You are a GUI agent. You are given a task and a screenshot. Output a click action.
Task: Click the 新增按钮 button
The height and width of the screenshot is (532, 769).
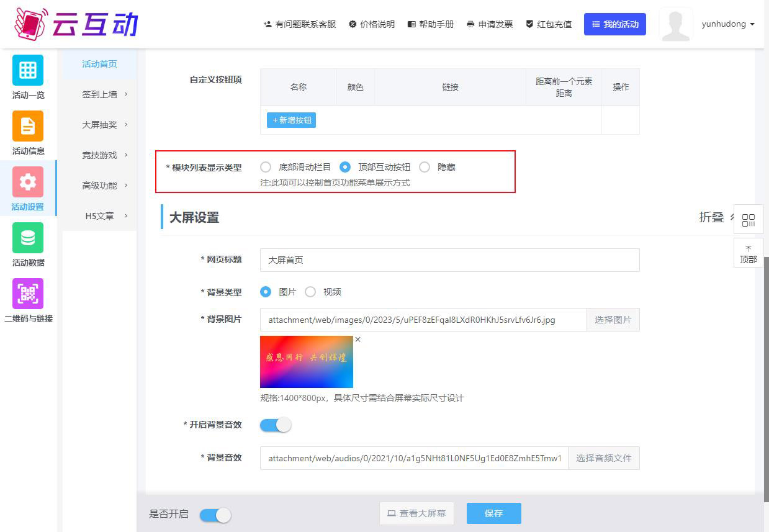291,120
